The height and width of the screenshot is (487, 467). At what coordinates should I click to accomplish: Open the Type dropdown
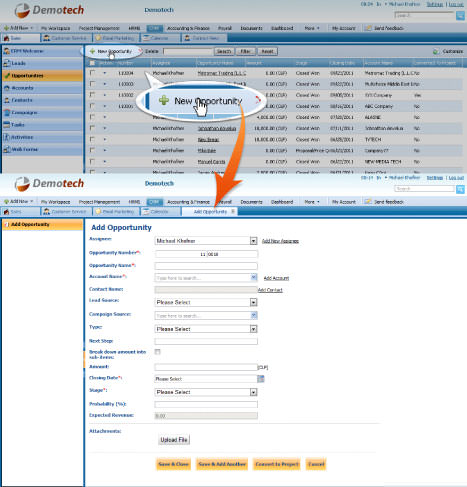[206, 329]
